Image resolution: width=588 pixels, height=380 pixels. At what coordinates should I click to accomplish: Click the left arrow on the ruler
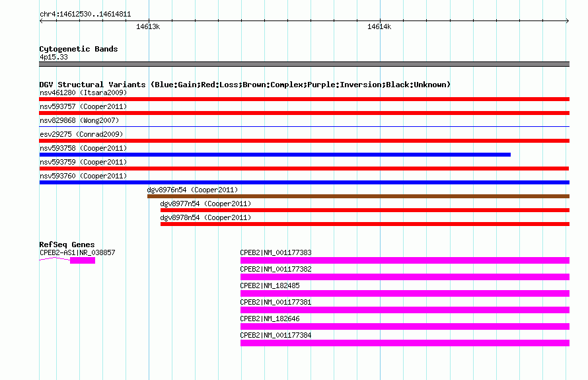point(41,21)
